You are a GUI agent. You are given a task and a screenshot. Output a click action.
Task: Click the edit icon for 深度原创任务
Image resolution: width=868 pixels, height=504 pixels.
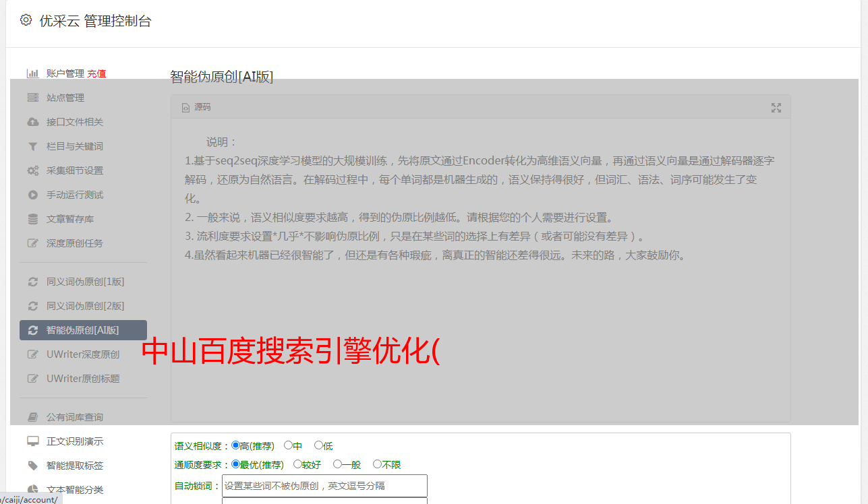point(32,243)
